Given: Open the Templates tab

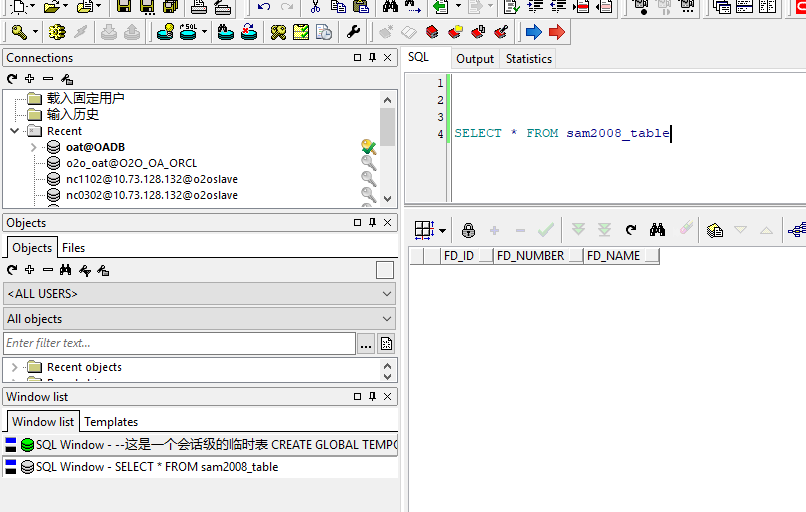Looking at the screenshot, I should pos(111,422).
